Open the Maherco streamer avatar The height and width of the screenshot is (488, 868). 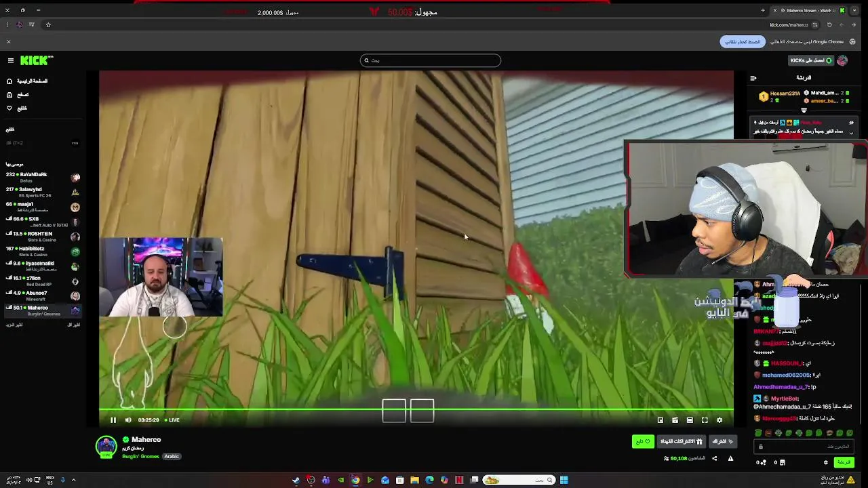click(106, 447)
